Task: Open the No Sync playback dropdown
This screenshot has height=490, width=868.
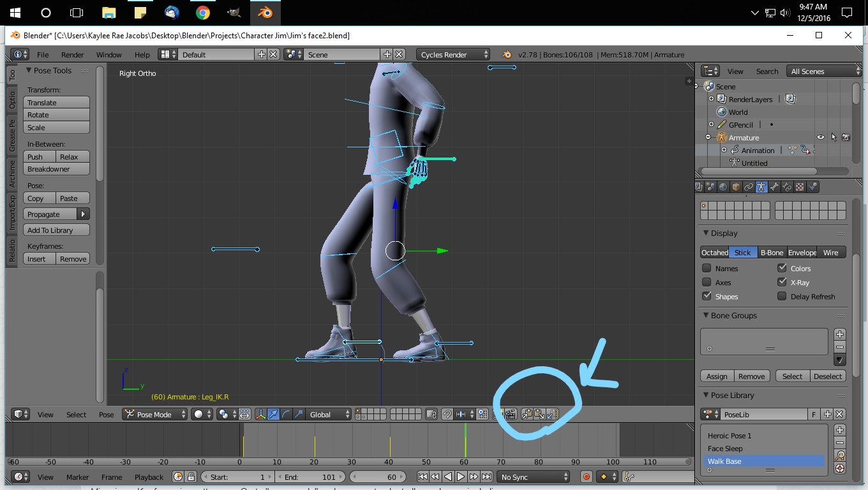Action: point(533,477)
